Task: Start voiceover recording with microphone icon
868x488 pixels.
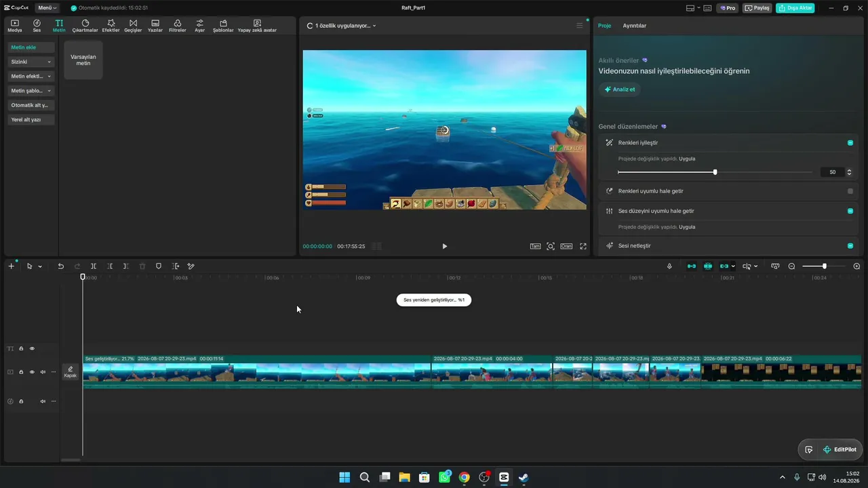Action: 669,266
